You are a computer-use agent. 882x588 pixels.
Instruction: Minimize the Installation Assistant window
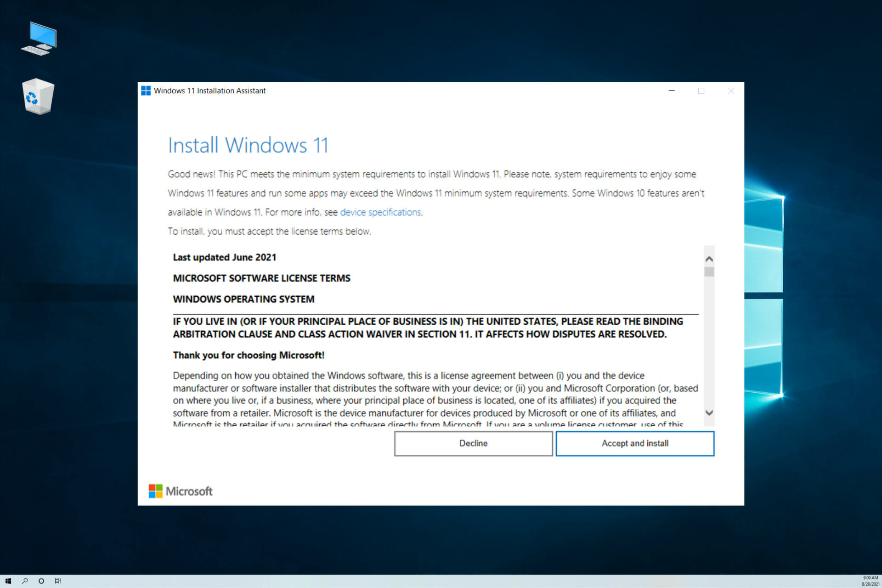click(672, 91)
